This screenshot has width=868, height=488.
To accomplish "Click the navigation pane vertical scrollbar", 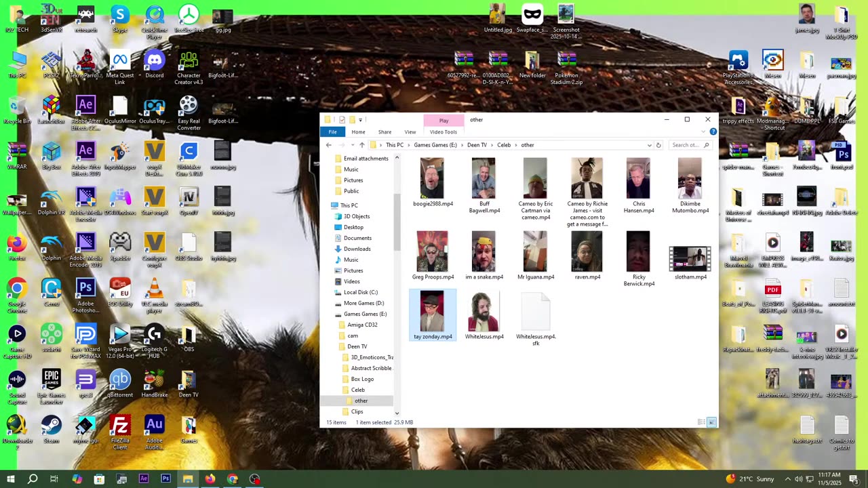I will click(397, 224).
